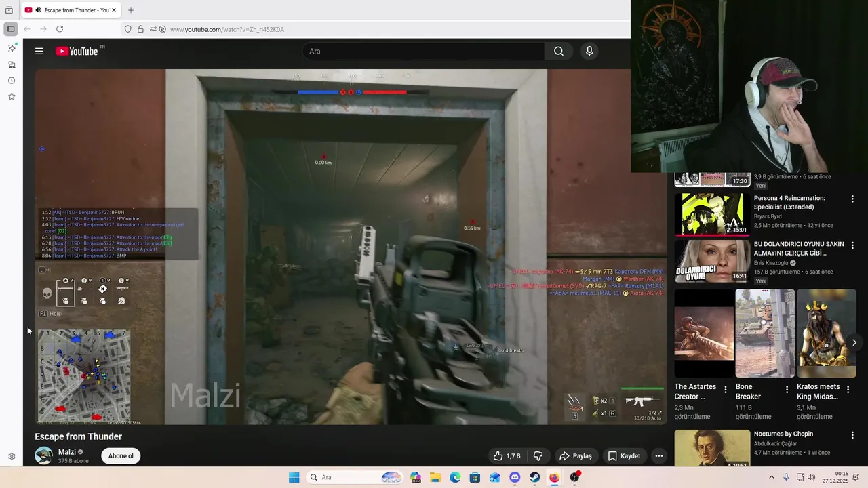Share the video with Paylaş
This screenshot has height=488, width=868.
coord(575,456)
